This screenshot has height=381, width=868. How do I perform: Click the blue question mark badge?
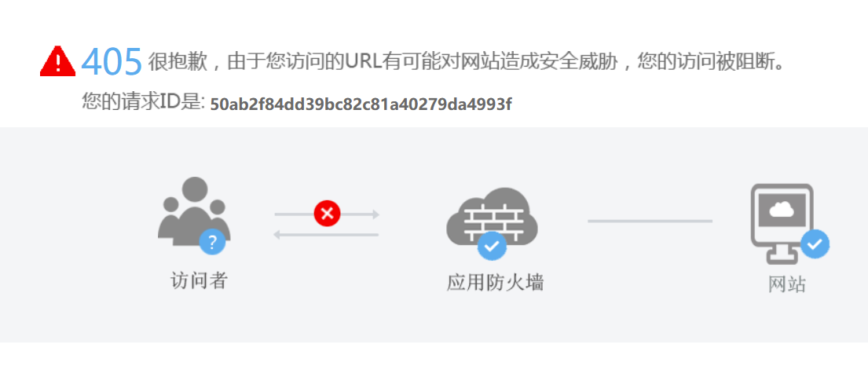pos(213,241)
